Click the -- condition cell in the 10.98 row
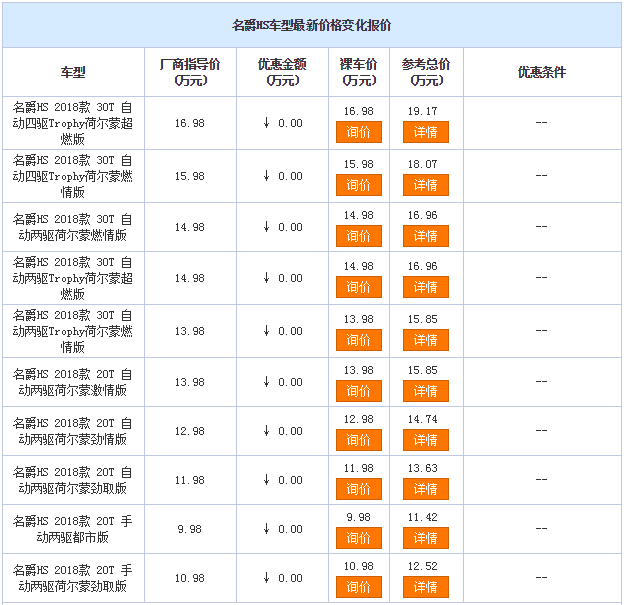 [542, 577]
